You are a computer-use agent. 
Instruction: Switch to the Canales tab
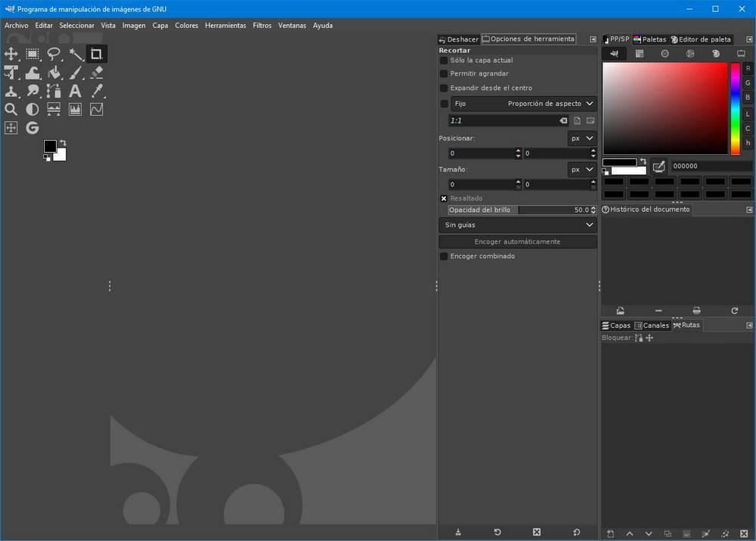tap(652, 325)
